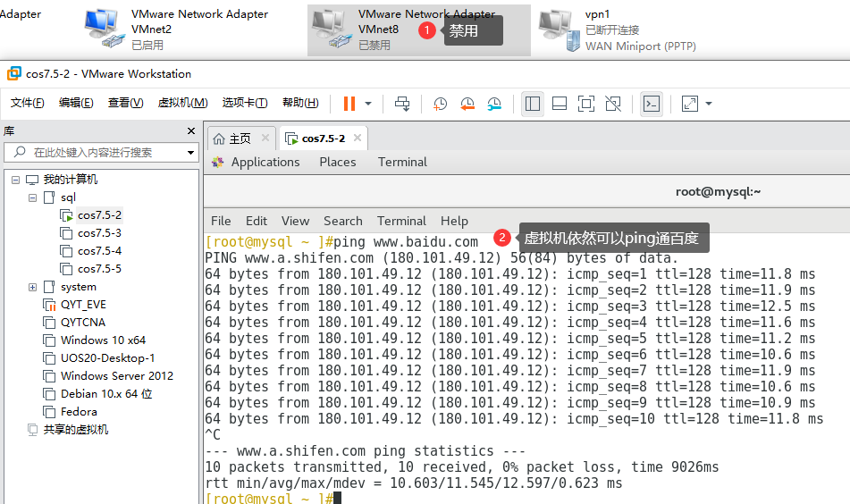Select UOS20-Desktop-1 virtual machine
The height and width of the screenshot is (504, 850).
point(107,358)
